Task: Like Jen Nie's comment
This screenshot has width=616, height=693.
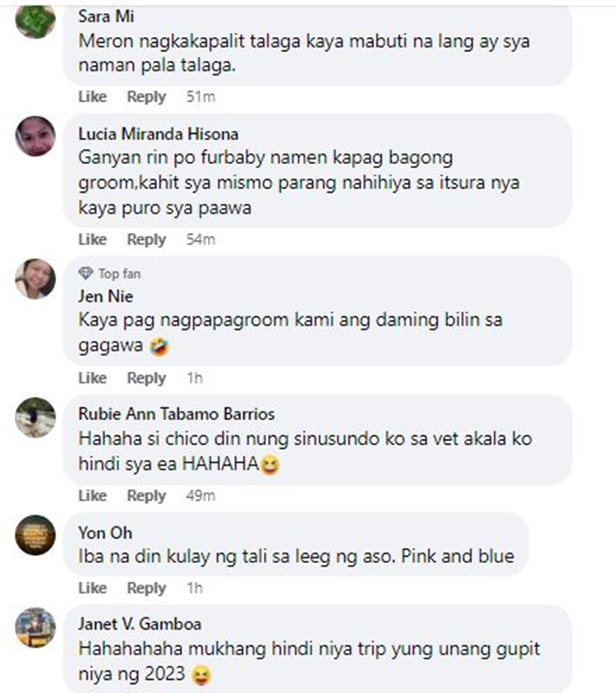Action: 93,378
